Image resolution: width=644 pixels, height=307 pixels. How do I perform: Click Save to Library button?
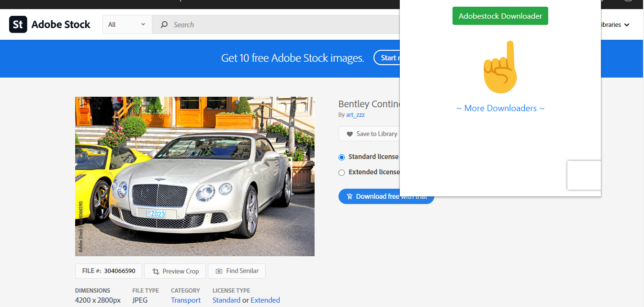[369, 134]
